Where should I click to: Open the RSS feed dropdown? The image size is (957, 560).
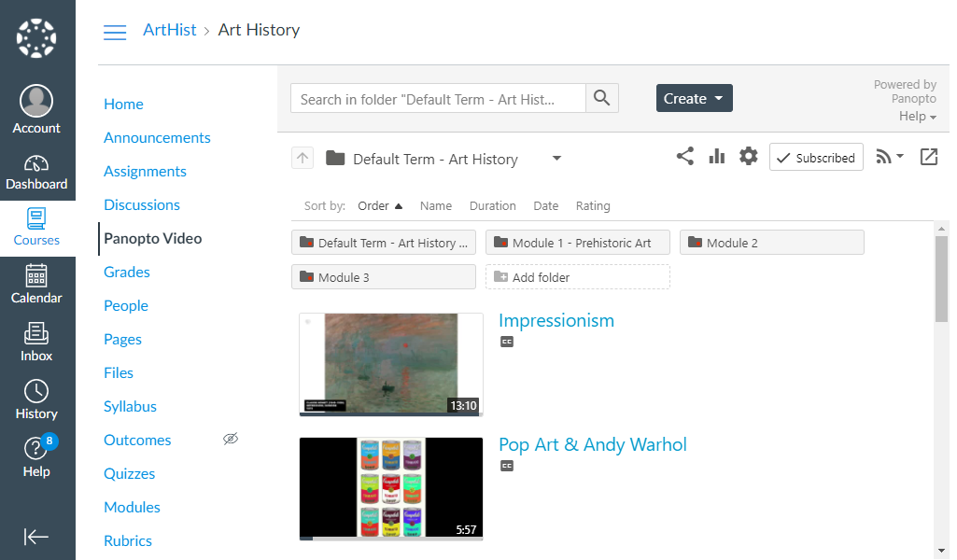[x=889, y=157]
